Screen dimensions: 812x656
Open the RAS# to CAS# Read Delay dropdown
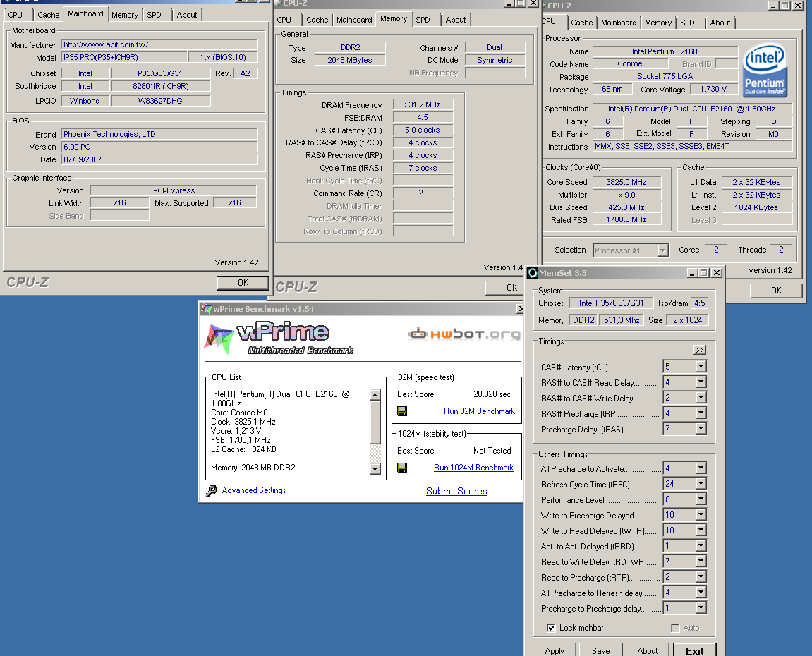tap(701, 382)
